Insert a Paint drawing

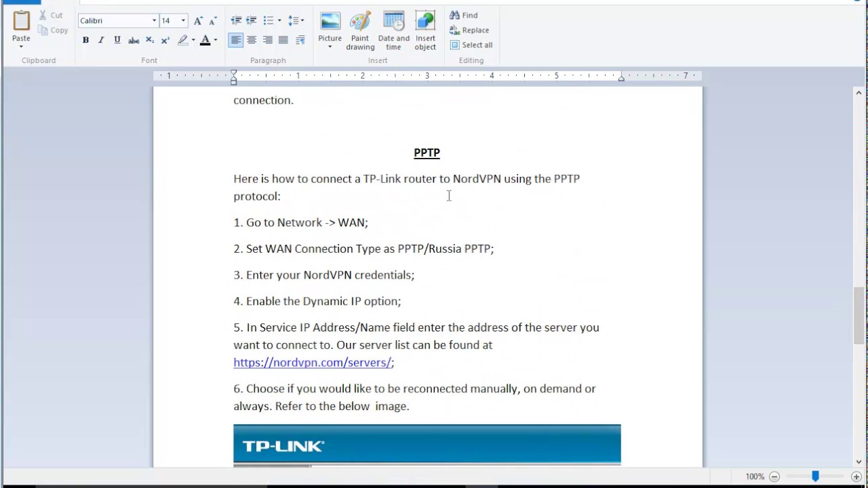[x=360, y=30]
